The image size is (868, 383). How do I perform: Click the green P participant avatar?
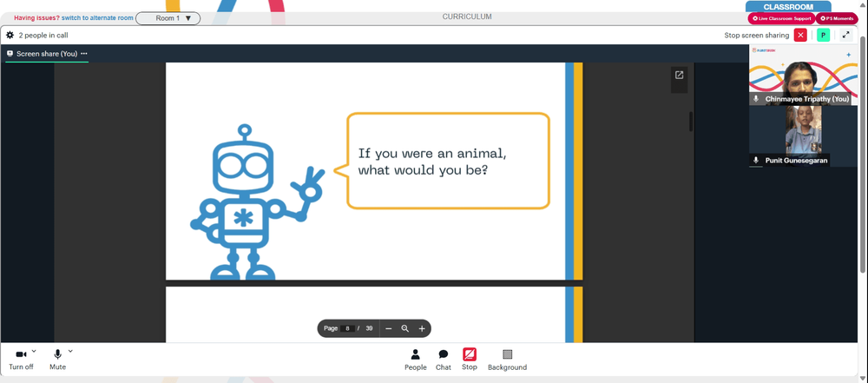(823, 35)
